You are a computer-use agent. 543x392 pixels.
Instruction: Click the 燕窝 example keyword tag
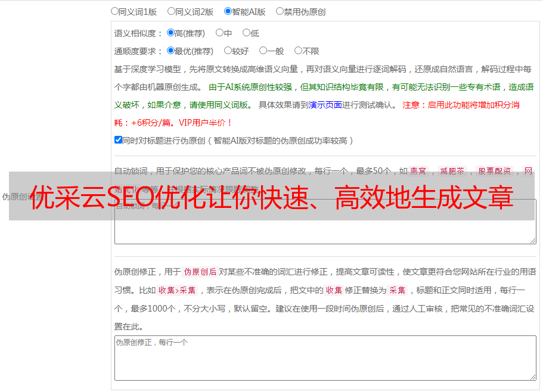point(418,171)
